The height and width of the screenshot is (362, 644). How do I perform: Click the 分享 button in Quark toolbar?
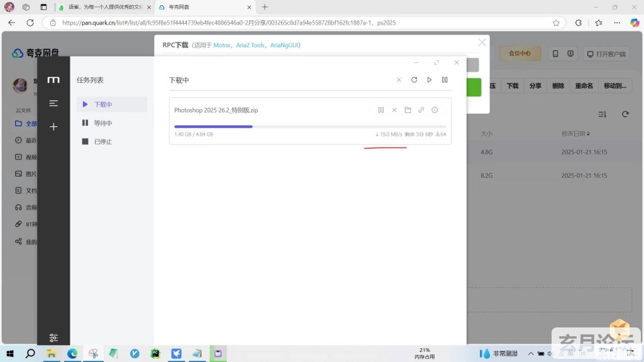pyautogui.click(x=535, y=85)
